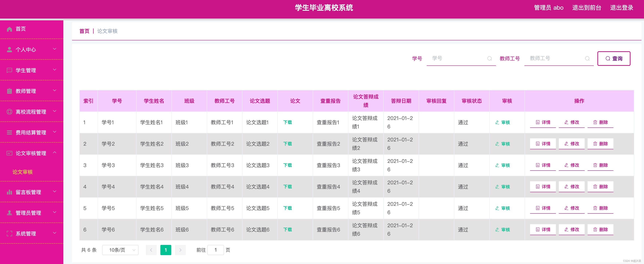Click 下载 link for row 学号4
The height and width of the screenshot is (264, 644).
pyautogui.click(x=287, y=187)
